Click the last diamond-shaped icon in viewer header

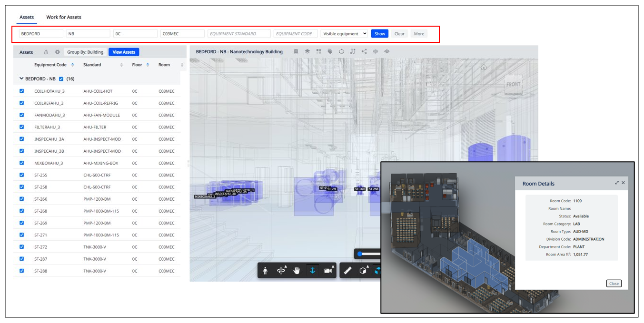[x=387, y=51]
